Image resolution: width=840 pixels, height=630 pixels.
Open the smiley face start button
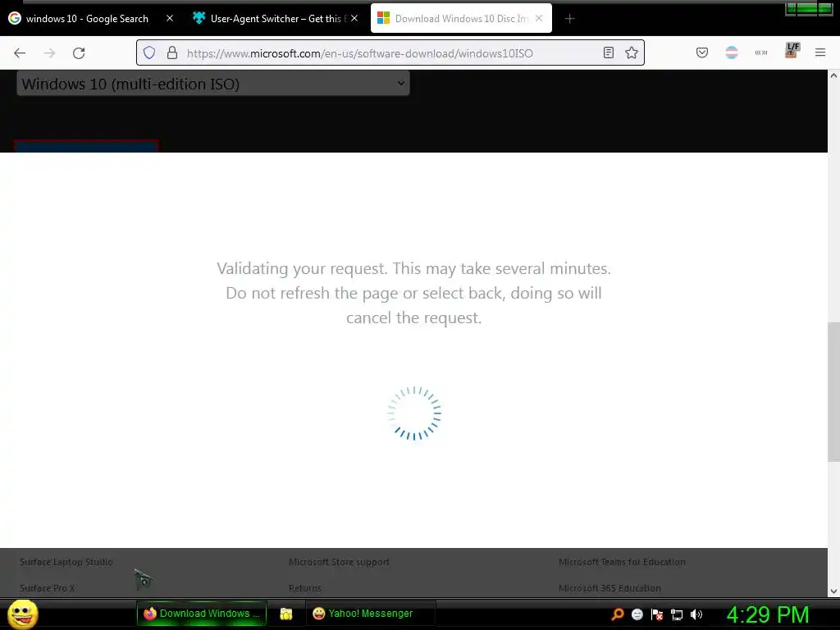[23, 614]
